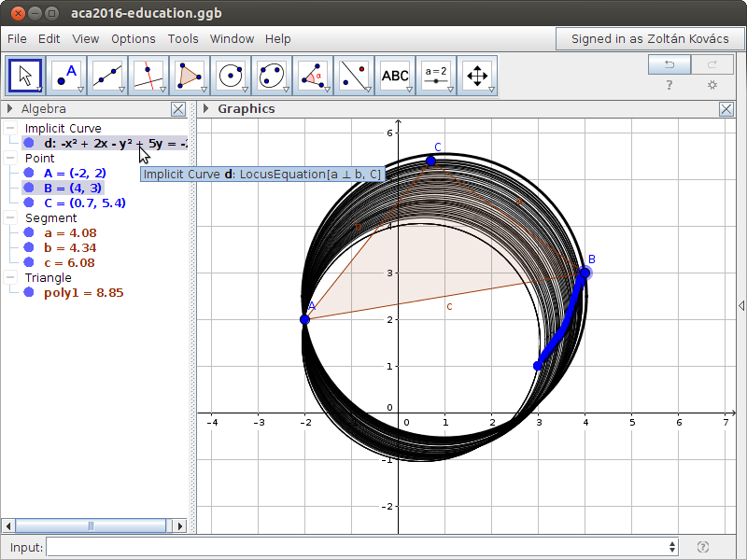Collapse the Segment group in Algebra

tap(10, 217)
